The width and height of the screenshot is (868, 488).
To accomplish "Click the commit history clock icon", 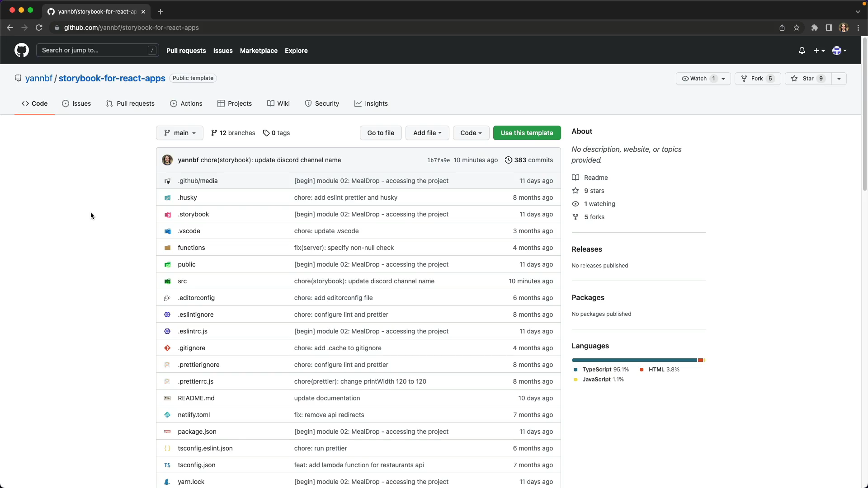I will (x=508, y=160).
